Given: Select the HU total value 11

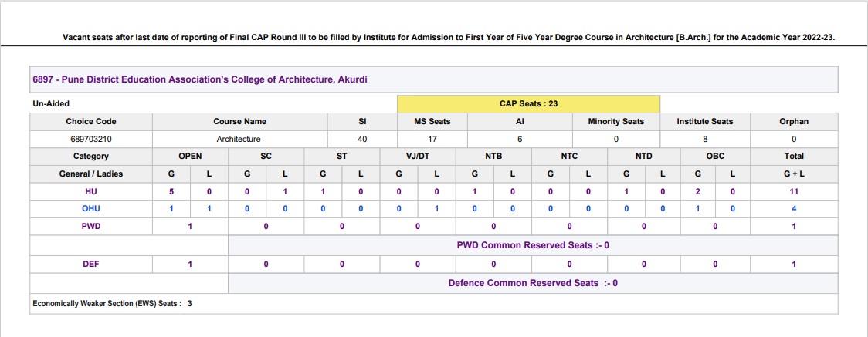Looking at the screenshot, I should click(794, 192).
